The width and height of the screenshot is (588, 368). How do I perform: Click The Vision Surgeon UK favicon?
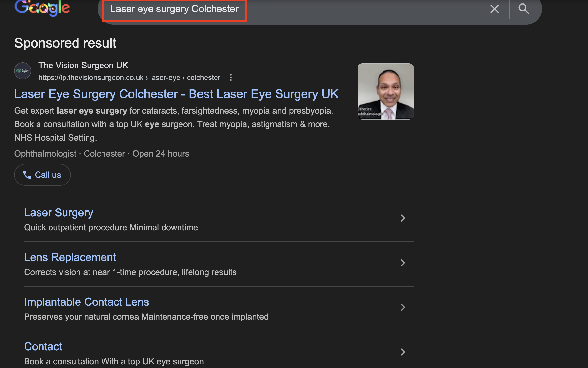[x=23, y=71]
